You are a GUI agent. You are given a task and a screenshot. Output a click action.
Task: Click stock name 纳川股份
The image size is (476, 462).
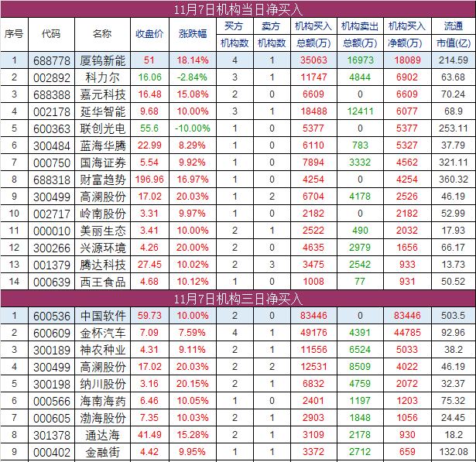click(103, 384)
